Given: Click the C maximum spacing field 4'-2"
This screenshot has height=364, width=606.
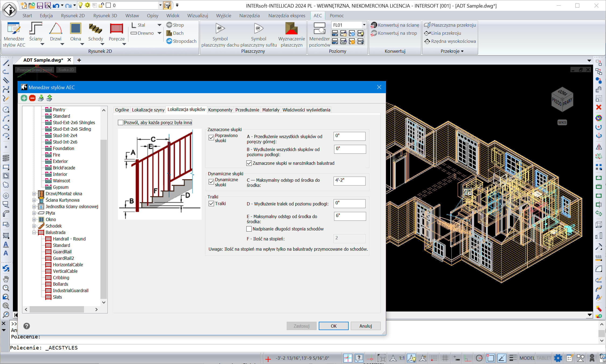Looking at the screenshot, I should click(349, 181).
